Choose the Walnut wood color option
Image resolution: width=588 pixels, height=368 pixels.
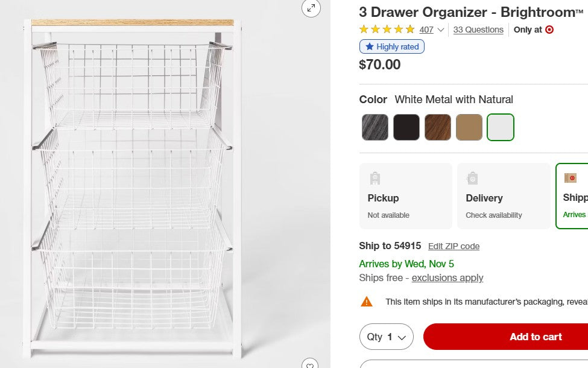[x=438, y=127]
